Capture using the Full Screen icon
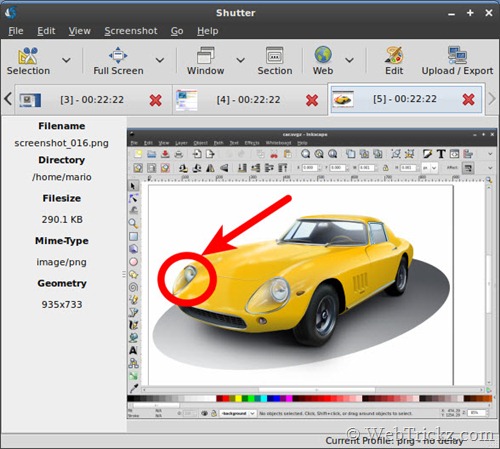 point(118,55)
